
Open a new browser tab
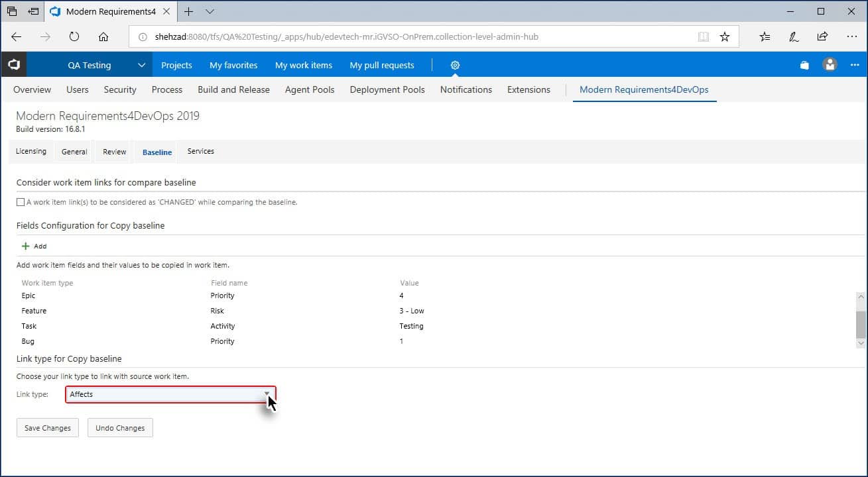pos(189,11)
